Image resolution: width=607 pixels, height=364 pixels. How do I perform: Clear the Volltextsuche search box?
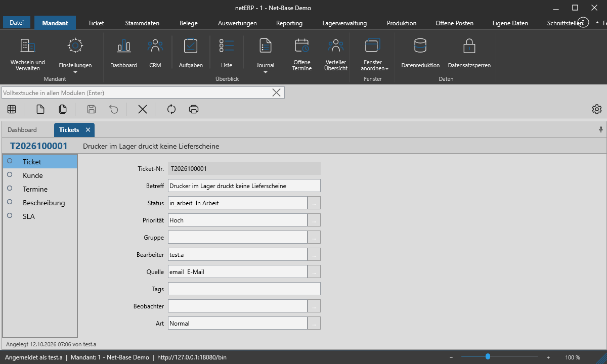click(x=276, y=93)
